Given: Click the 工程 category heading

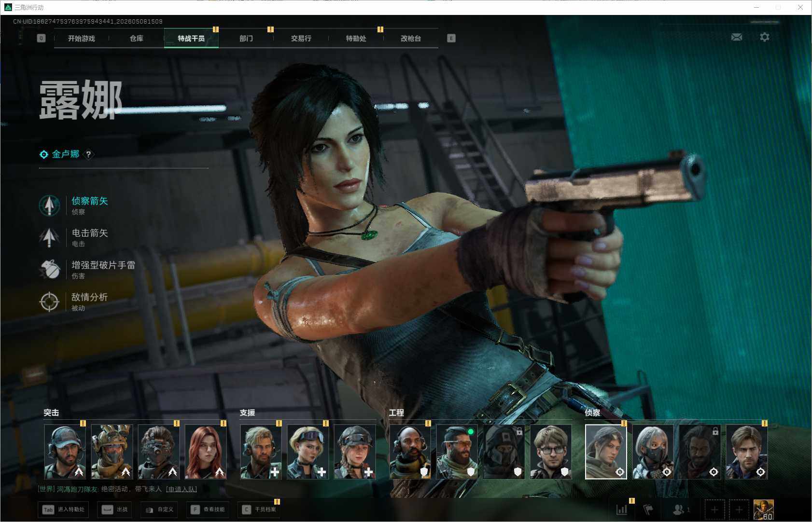Looking at the screenshot, I should pos(396,413).
